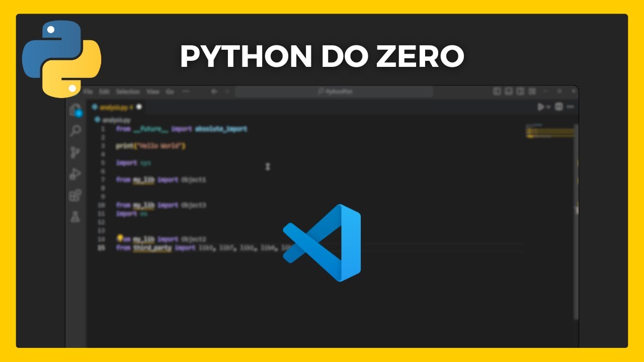The image size is (644, 362).
Task: Open the editor More Actions ellipsis
Action: pos(571,107)
